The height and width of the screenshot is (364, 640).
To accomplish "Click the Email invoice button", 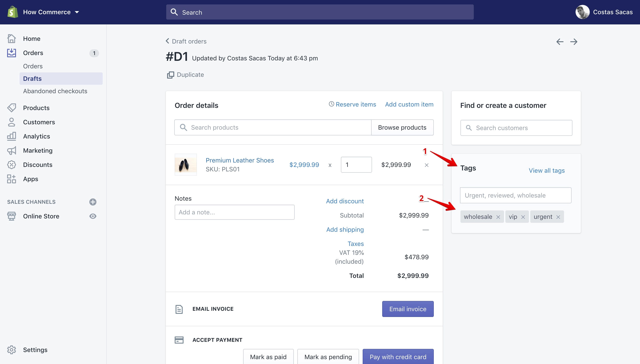I will click(x=408, y=309).
